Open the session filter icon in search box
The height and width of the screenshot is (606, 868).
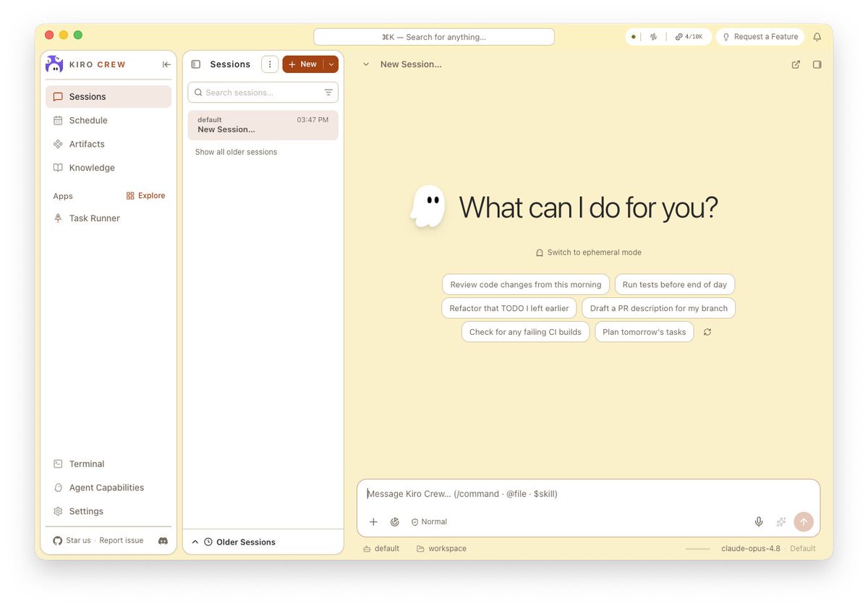[x=328, y=93]
